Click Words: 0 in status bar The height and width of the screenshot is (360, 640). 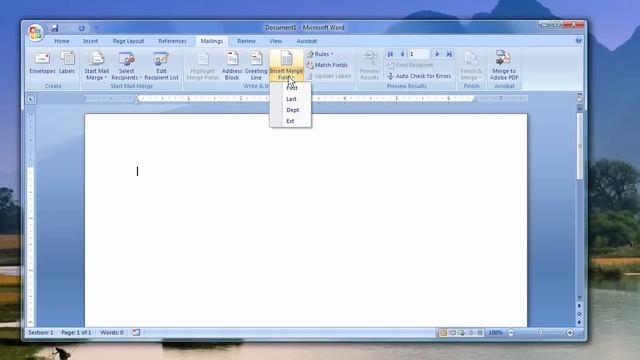pyautogui.click(x=112, y=333)
